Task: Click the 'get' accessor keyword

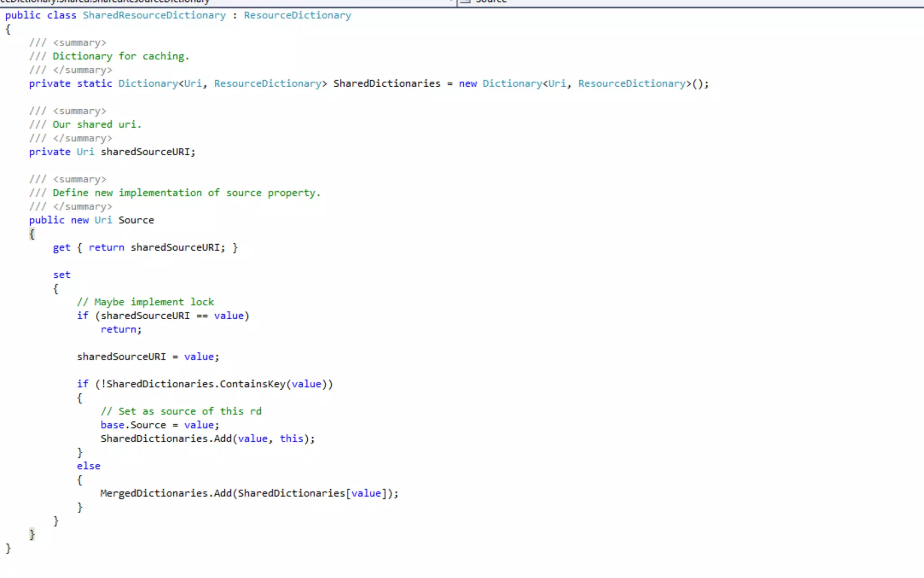Action: click(62, 248)
